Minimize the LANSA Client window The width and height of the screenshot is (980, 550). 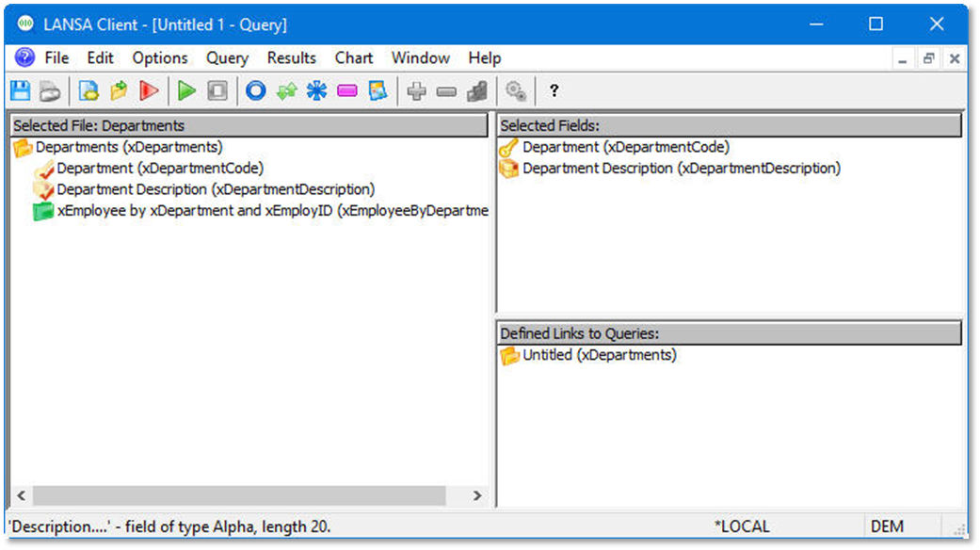pyautogui.click(x=816, y=24)
